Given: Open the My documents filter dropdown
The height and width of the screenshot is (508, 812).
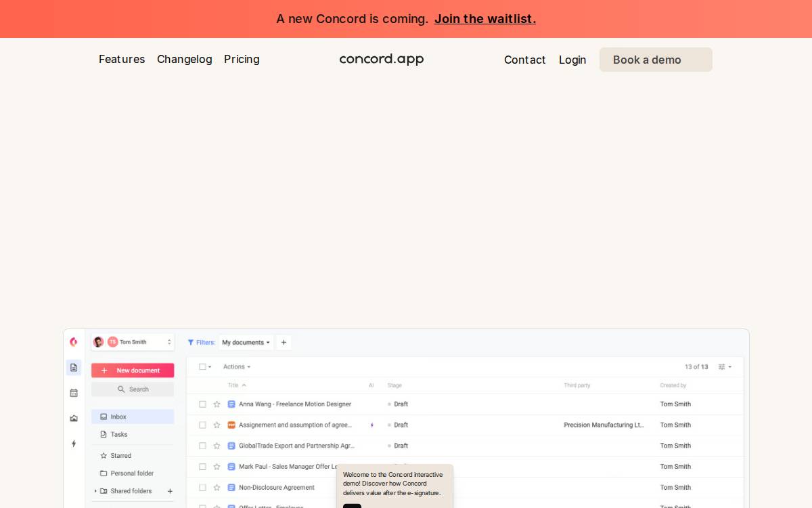Looking at the screenshot, I should click(246, 343).
